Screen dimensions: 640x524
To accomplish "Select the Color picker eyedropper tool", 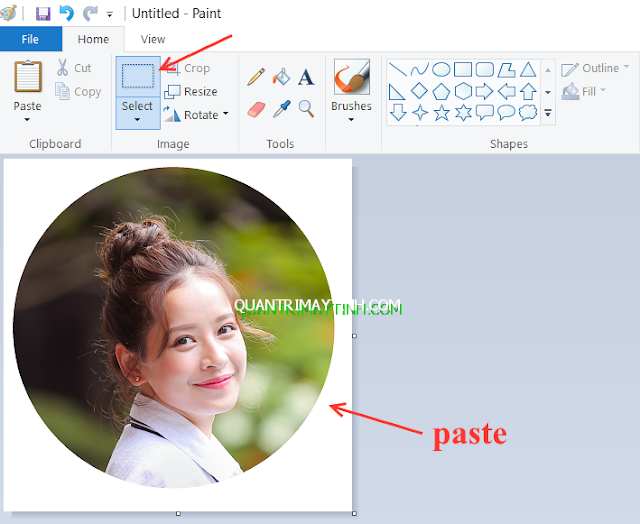I will pyautogui.click(x=281, y=108).
